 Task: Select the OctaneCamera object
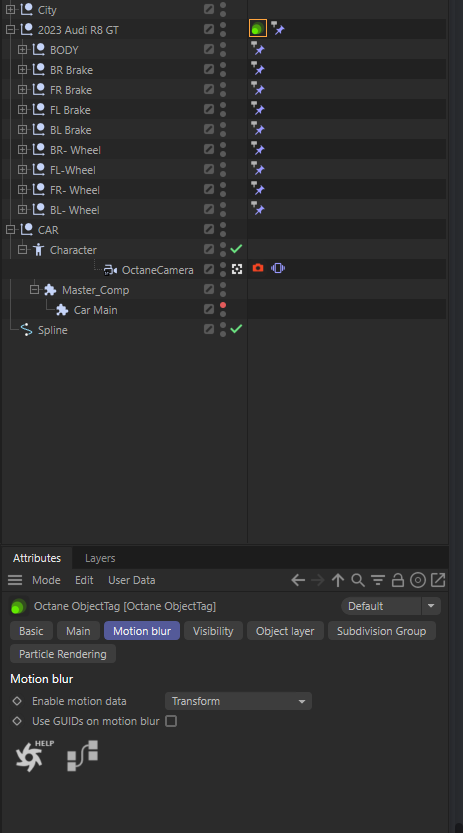[158, 270]
